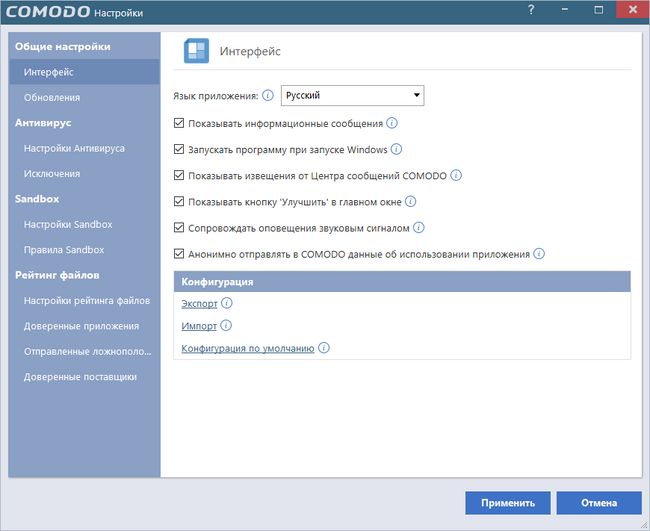This screenshot has width=650, height=531.
Task: Click Общие настройки section header
Action: [63, 46]
